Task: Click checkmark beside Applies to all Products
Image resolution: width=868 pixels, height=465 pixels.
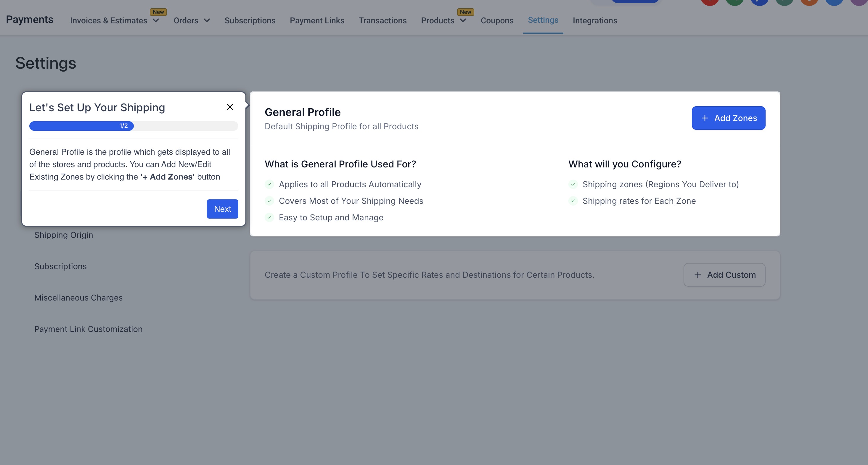Action: (269, 184)
